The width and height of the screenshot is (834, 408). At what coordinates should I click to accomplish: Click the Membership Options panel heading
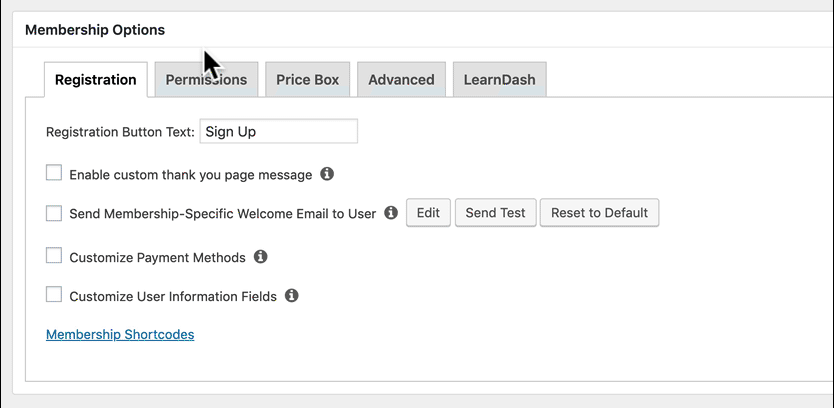(x=95, y=30)
